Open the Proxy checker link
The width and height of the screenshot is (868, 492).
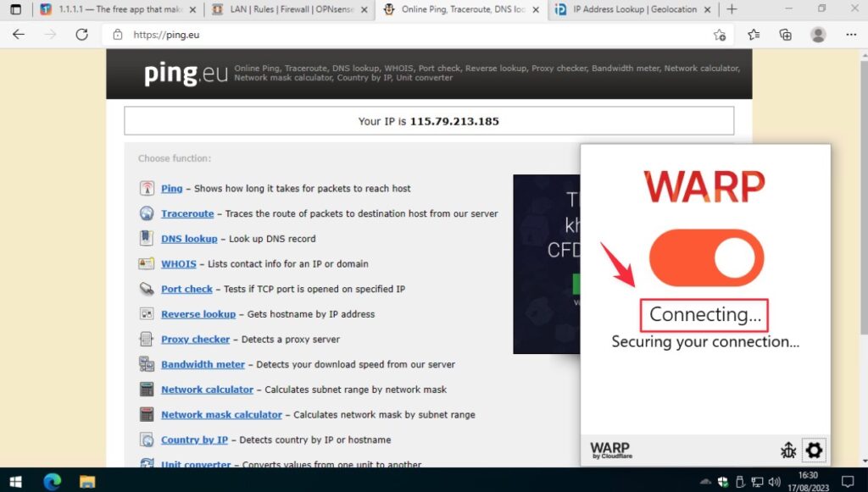(x=196, y=340)
